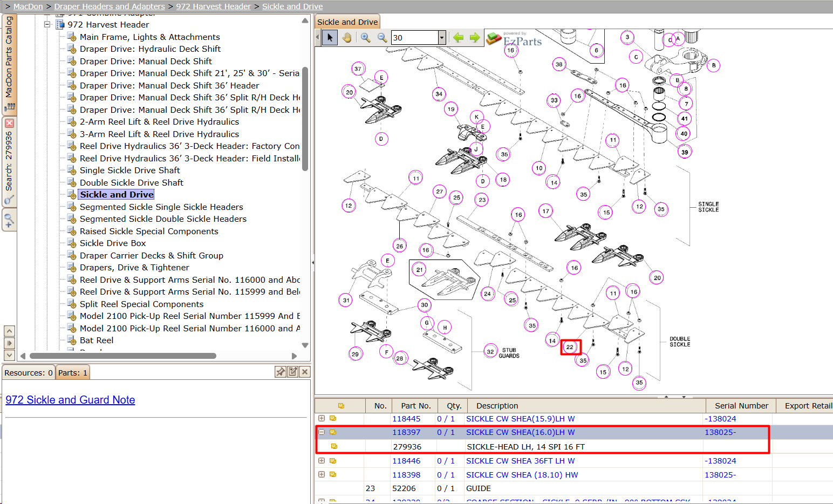Open Drapers, Drive & Tightener item
Image resolution: width=833 pixels, height=504 pixels.
coord(134,267)
